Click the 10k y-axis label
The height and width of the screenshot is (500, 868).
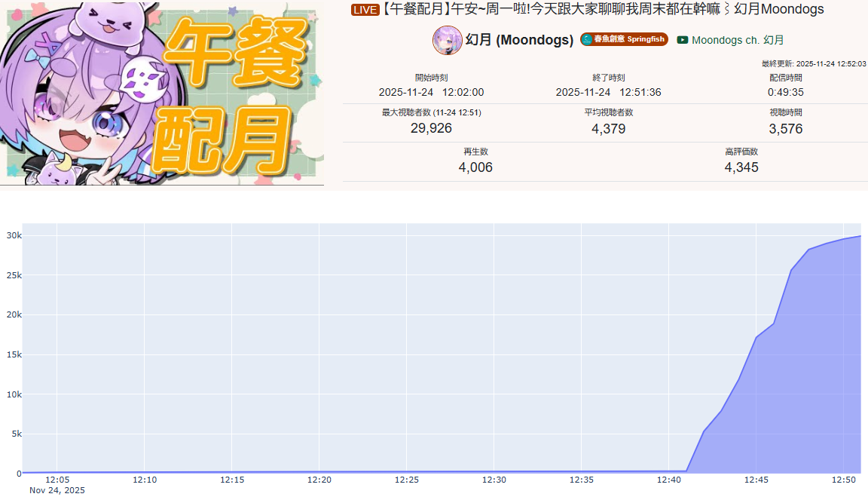click(14, 394)
